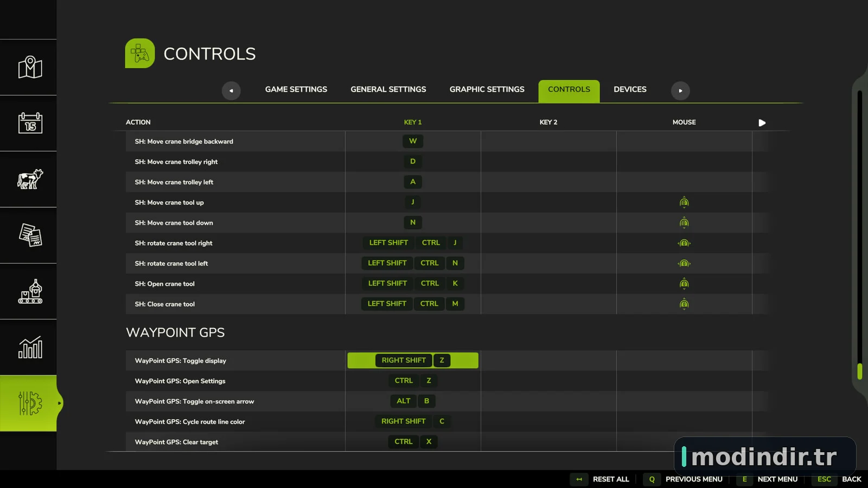Click the vertical scrollbar handle

860,371
